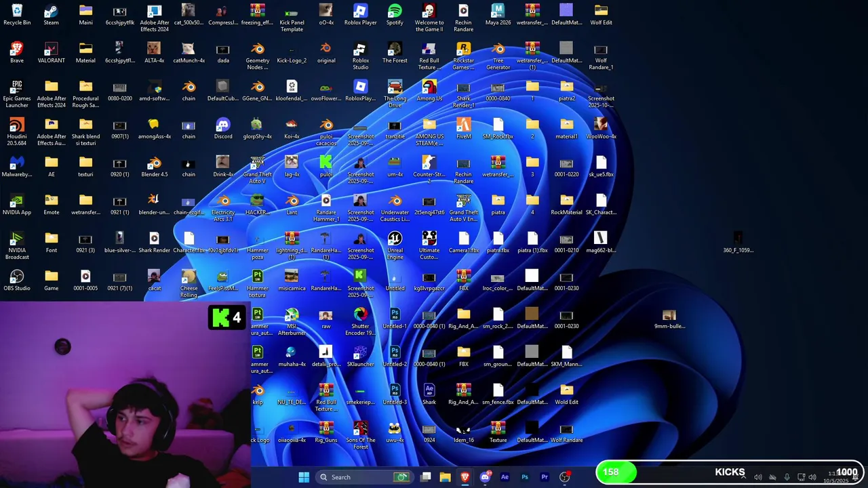Open Discord from the taskbar
Image resolution: width=868 pixels, height=488 pixels.
485,477
